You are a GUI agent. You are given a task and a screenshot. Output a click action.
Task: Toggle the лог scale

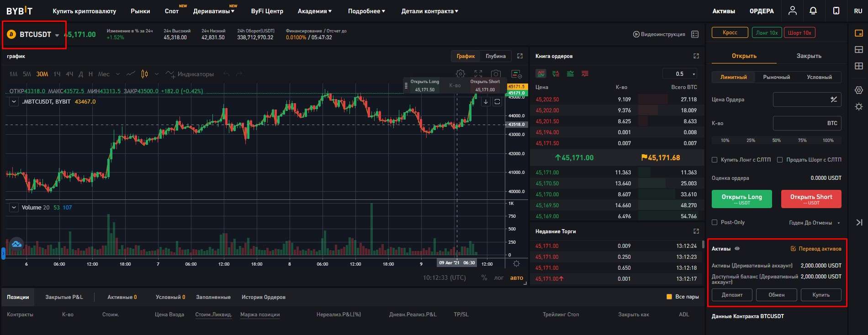click(x=499, y=277)
